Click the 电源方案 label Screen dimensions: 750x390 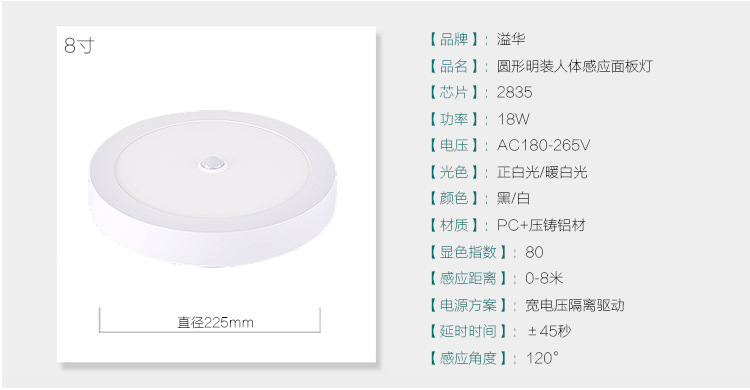(468, 305)
